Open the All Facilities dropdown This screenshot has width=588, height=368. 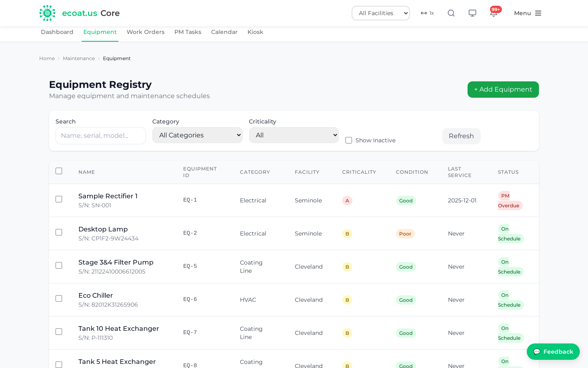point(381,13)
